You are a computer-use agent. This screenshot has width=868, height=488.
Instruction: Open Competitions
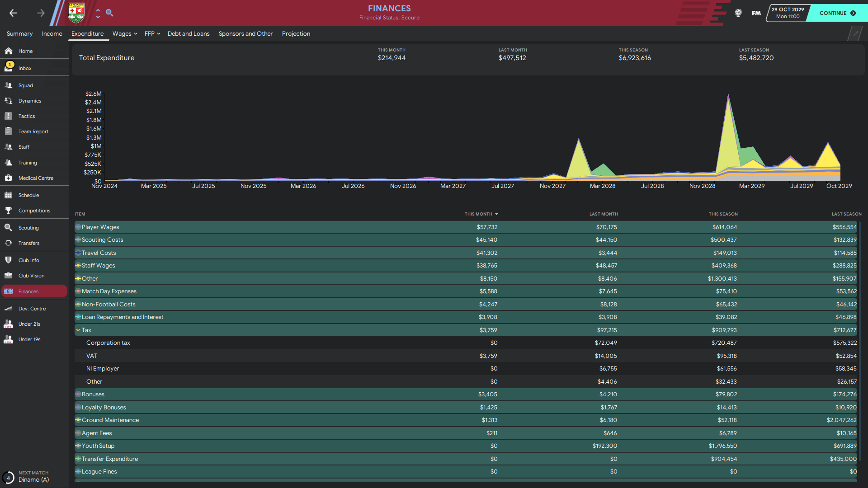pyautogui.click(x=34, y=211)
